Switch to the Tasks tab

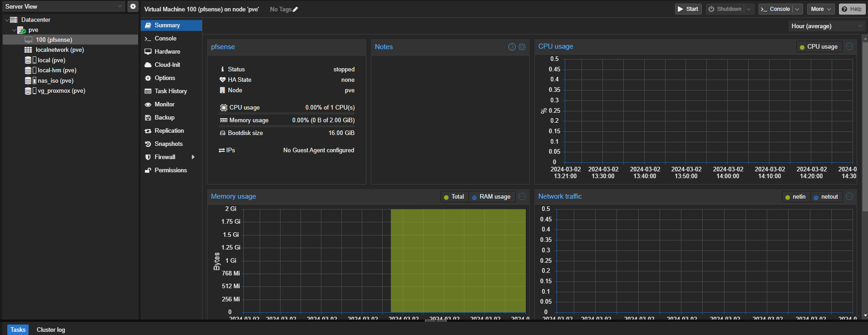(x=18, y=330)
